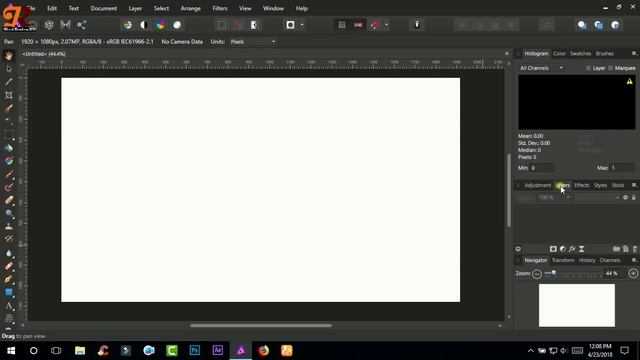Toggle the layer lock icon
640x360 pixels.
coord(634,198)
